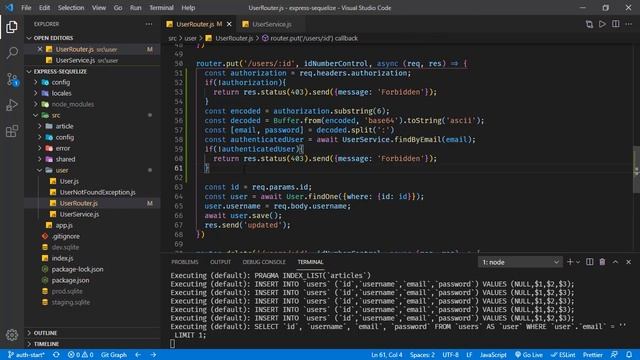Create a new terminal with plus icon
Viewport: 640px width, 360px height.
(x=570, y=262)
